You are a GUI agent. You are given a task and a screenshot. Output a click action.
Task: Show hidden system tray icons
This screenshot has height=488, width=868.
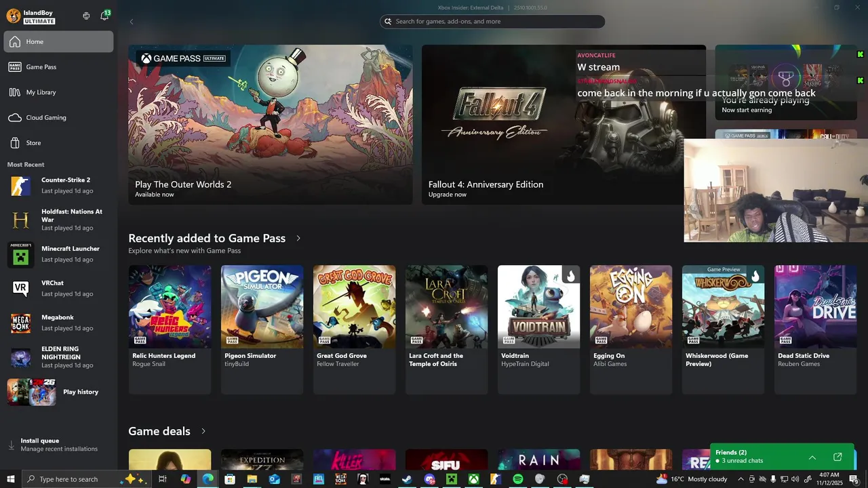coord(741,479)
